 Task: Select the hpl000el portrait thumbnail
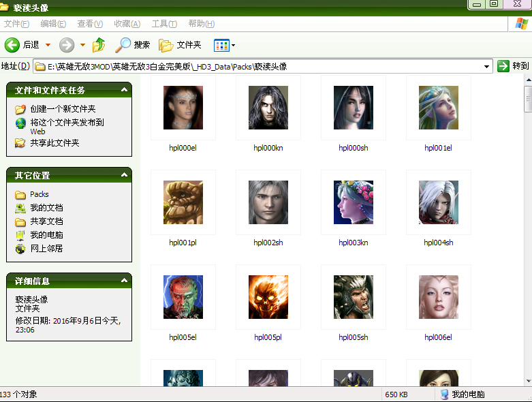pos(183,108)
